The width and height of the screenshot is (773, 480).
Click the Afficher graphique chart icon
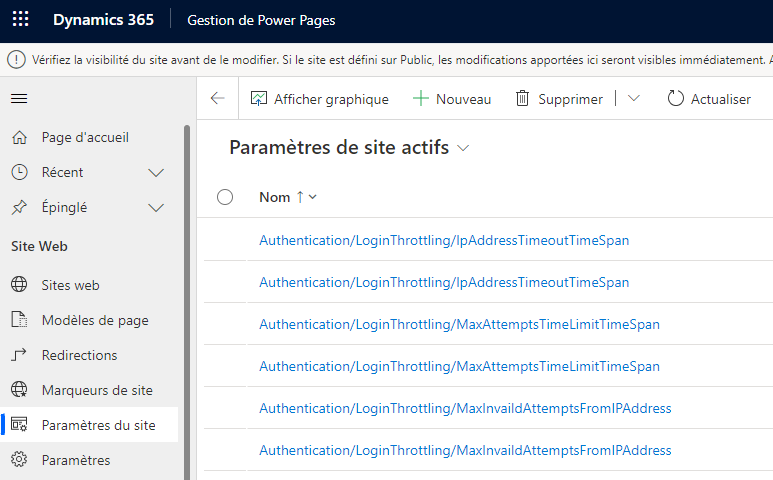click(x=259, y=99)
